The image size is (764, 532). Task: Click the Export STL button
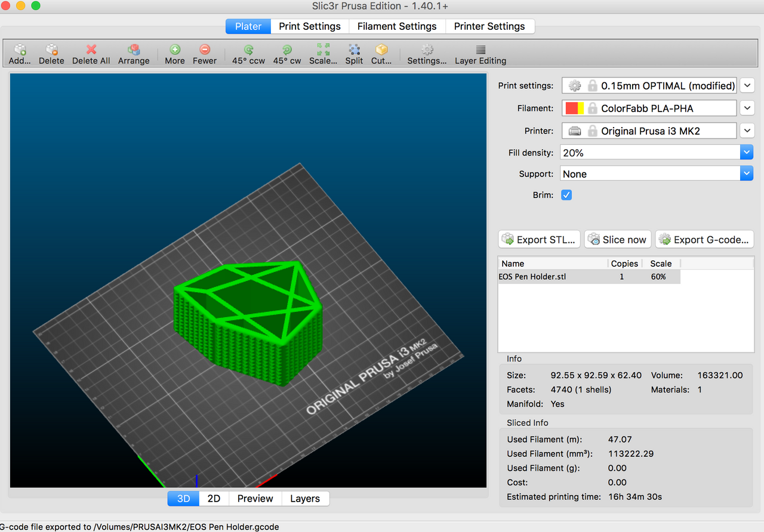[540, 240]
